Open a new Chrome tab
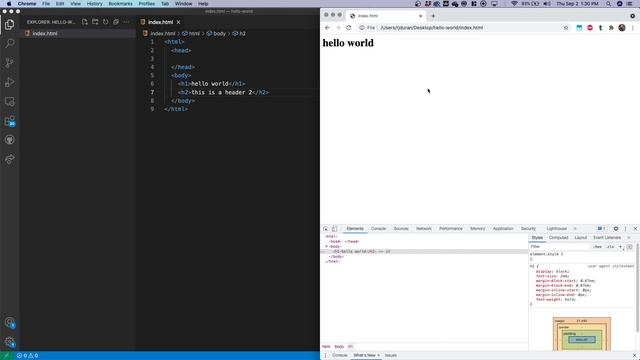 pos(433,16)
